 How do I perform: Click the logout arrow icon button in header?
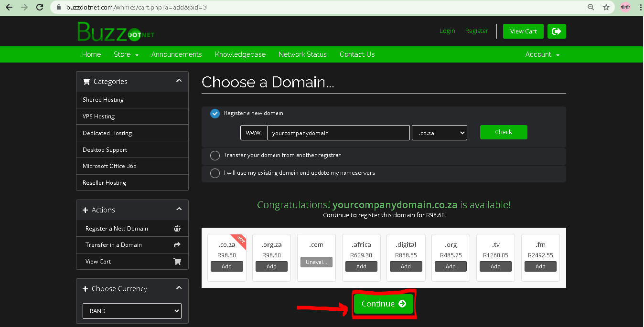coord(557,31)
